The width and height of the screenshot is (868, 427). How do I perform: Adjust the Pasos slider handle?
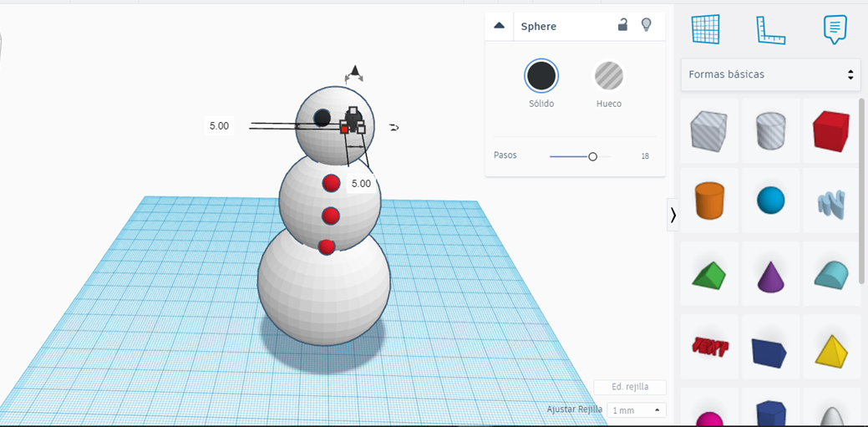click(x=593, y=157)
